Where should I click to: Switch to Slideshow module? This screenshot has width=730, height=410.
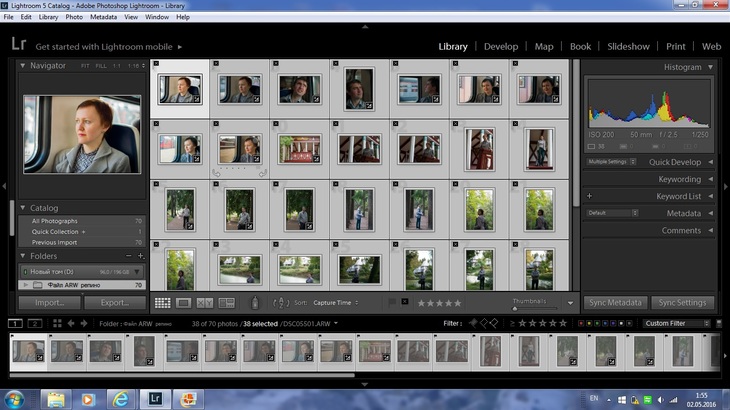pyautogui.click(x=628, y=47)
